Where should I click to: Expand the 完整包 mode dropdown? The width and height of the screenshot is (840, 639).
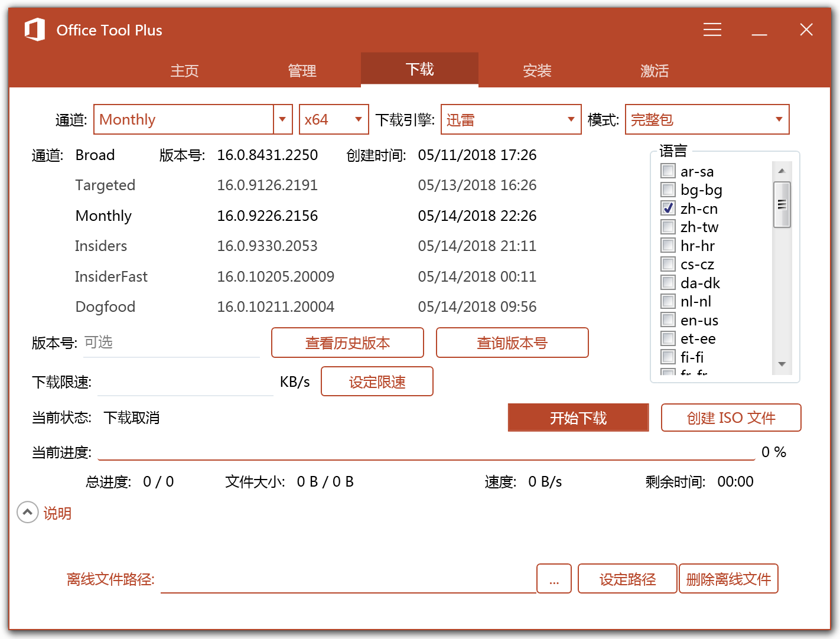click(707, 119)
